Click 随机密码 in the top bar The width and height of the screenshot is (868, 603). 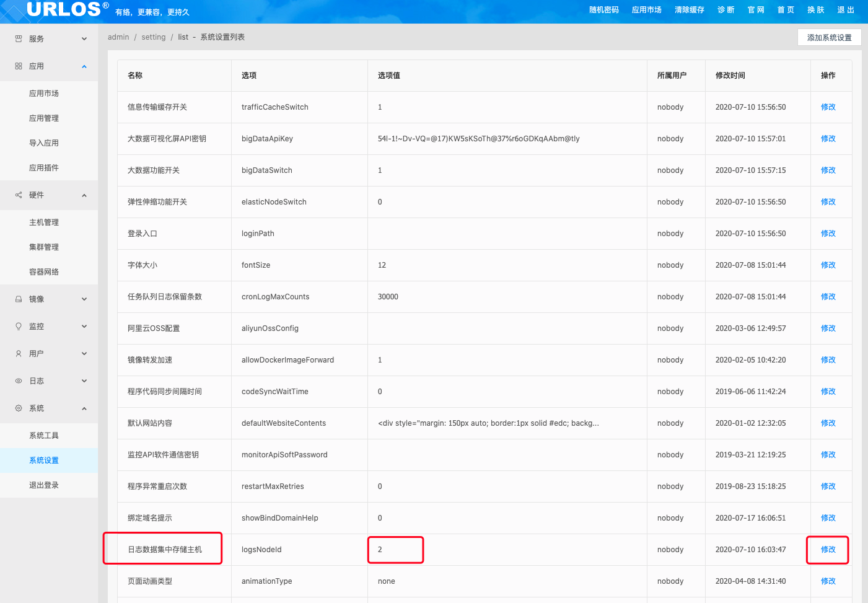pyautogui.click(x=603, y=10)
